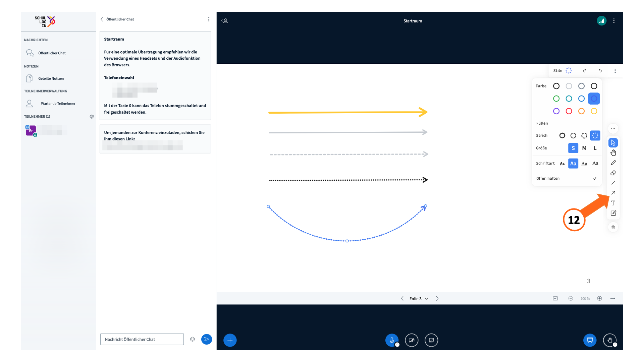Start screen sharing

[x=431, y=340]
